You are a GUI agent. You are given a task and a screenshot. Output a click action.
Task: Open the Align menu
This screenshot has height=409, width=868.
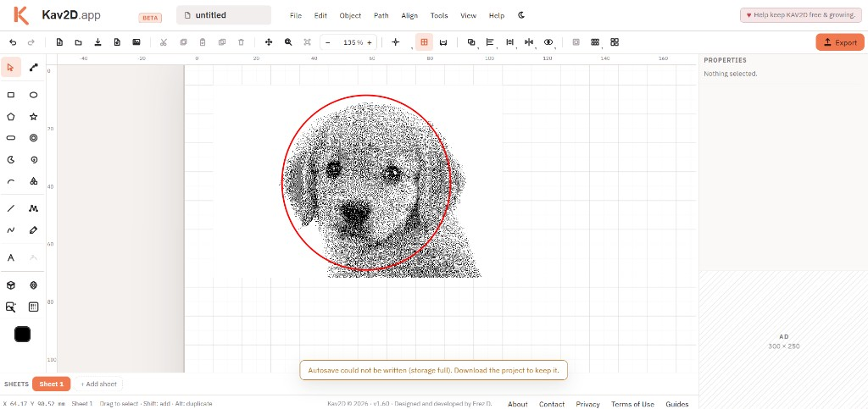[x=409, y=15]
